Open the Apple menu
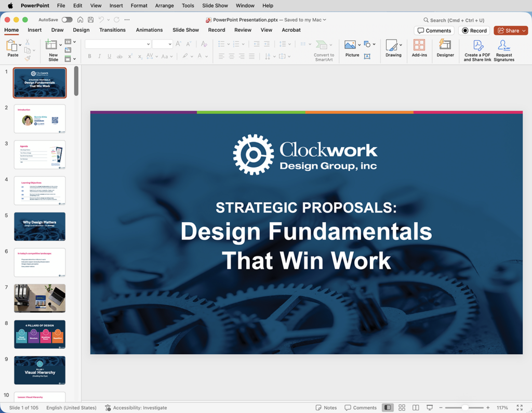 tap(10, 5)
